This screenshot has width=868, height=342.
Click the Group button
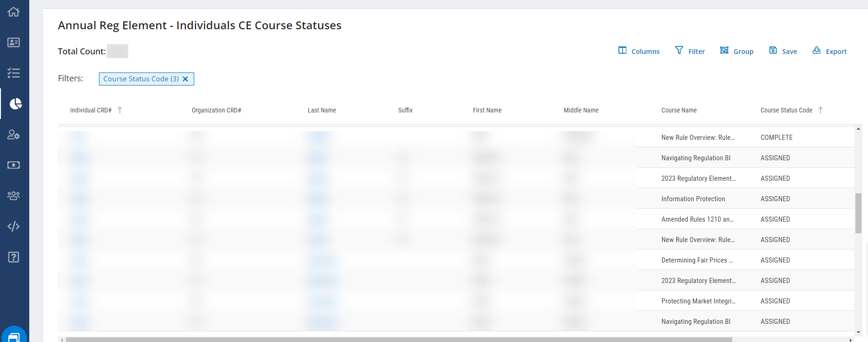[x=737, y=51]
